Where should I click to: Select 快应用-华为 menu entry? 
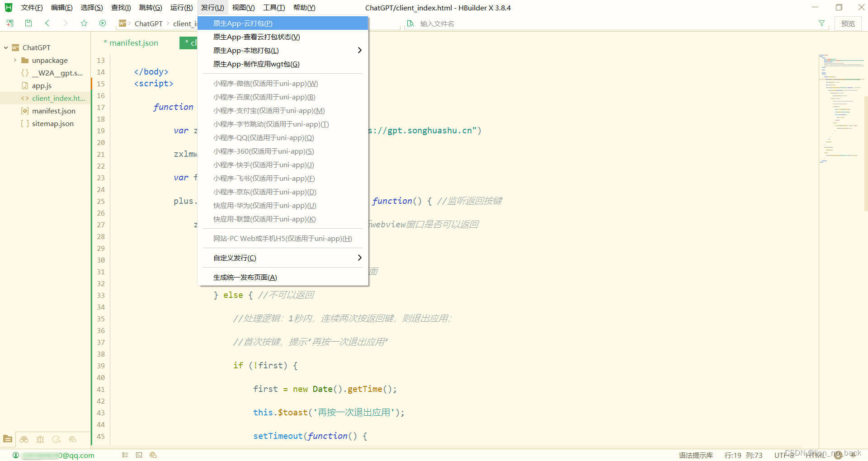[283, 205]
